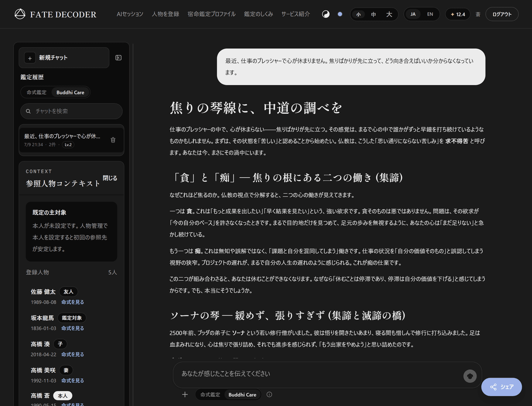Click the 友人 relation badge
The height and width of the screenshot is (406, 532).
[68, 292]
